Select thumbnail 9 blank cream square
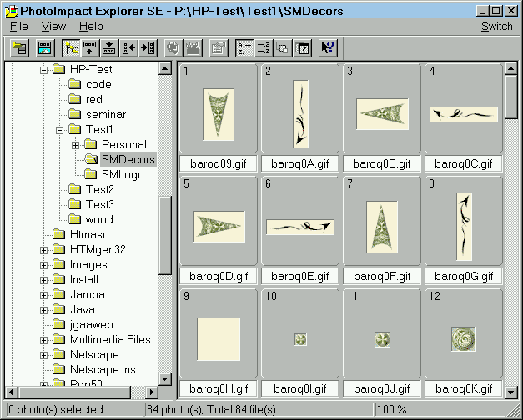Viewport: 523px width, 420px height. [x=219, y=339]
